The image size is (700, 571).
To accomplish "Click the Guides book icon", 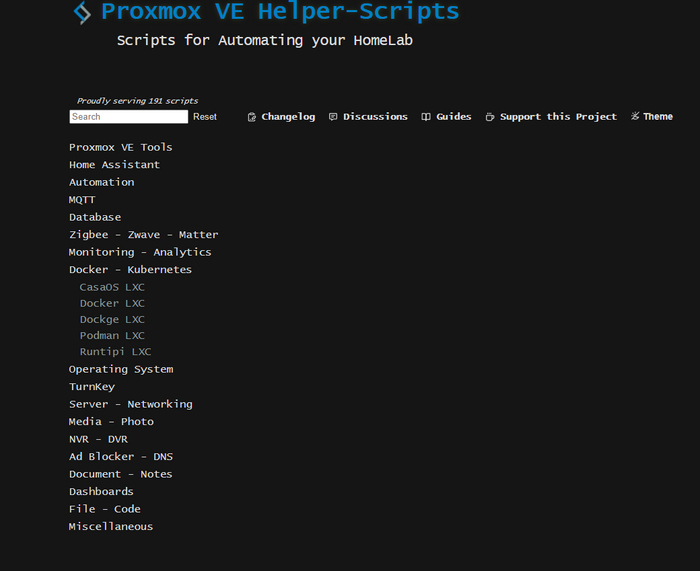I will pos(426,117).
